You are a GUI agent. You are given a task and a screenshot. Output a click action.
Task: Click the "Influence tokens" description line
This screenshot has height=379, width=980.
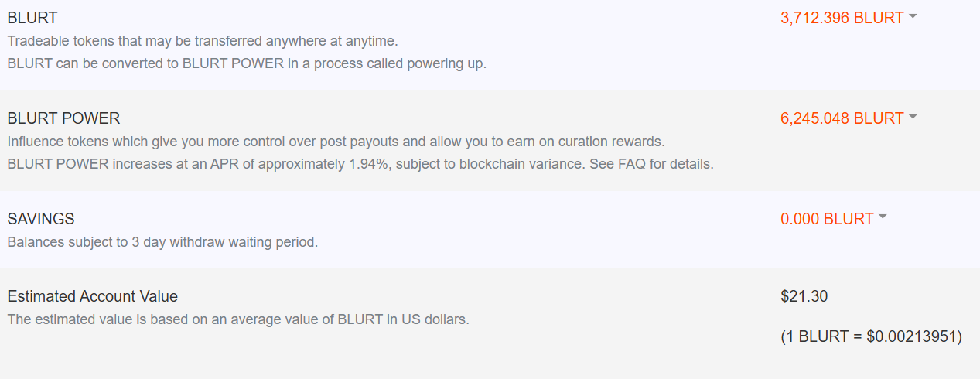(336, 142)
